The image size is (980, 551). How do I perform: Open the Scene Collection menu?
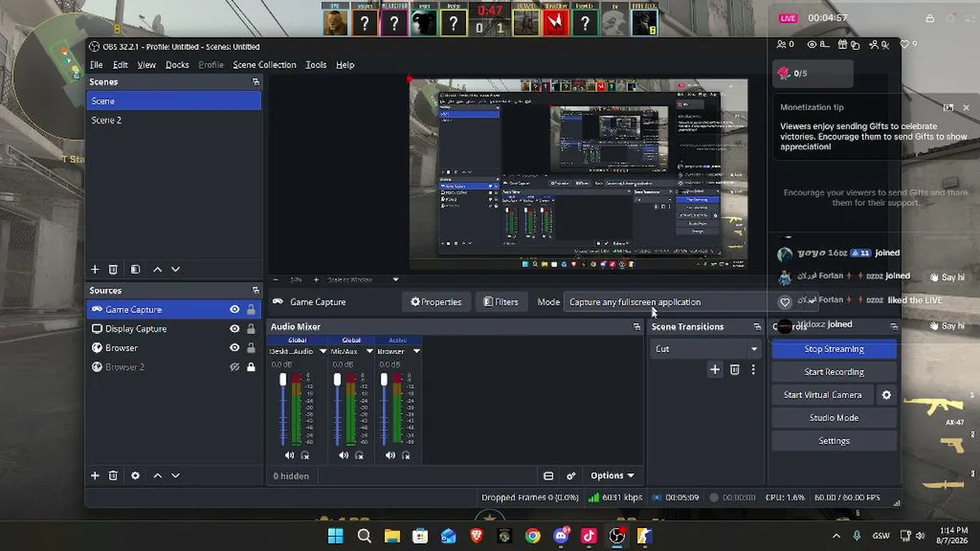click(264, 65)
